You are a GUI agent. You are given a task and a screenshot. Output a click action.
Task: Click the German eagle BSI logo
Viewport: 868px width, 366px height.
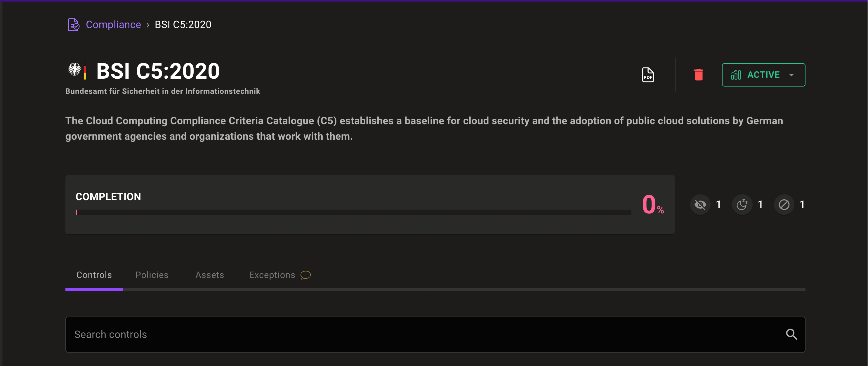[x=75, y=70]
